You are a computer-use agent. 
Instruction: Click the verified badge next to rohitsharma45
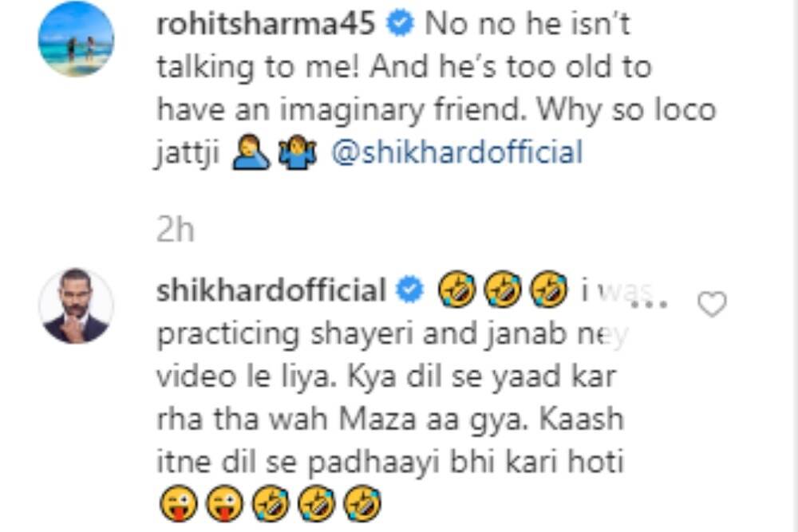pos(401,24)
